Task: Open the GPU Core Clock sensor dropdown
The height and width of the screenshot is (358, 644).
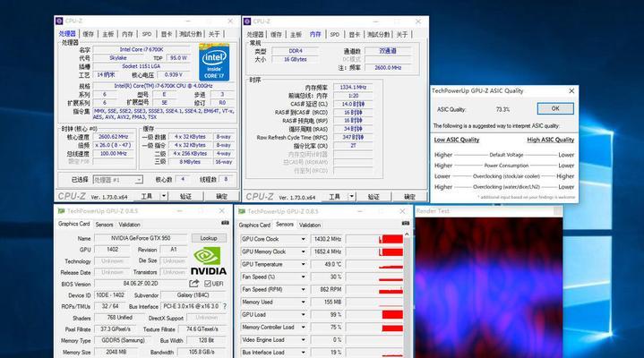Action: tap(303, 239)
